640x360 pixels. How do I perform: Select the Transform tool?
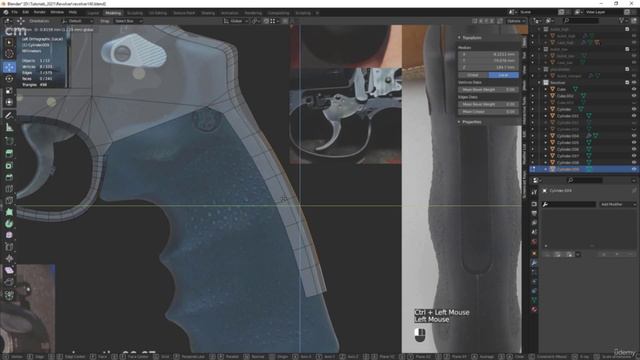click(x=9, y=102)
